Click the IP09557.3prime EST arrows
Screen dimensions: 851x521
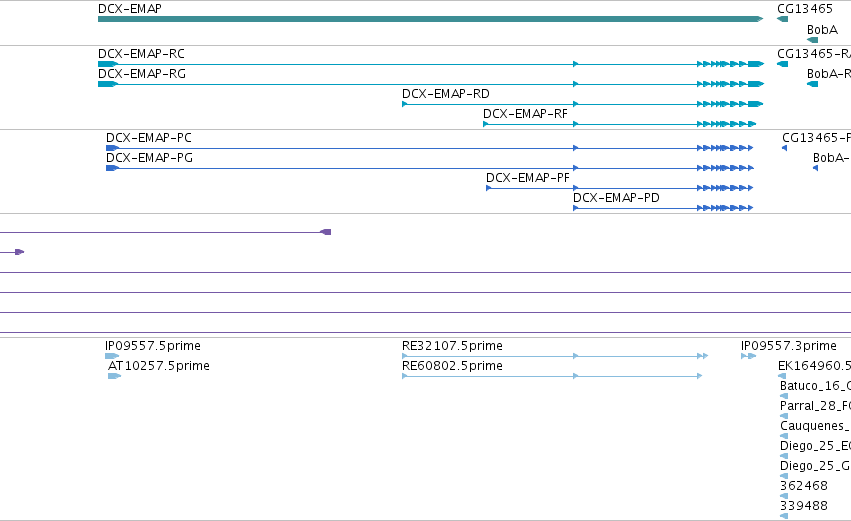coord(748,356)
